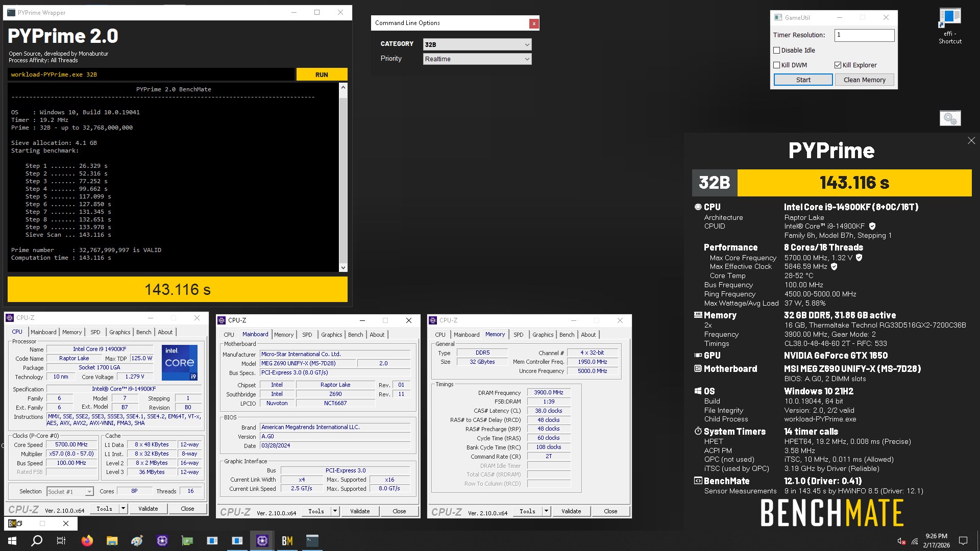Click the 5700.00 MHz Core Speed value
Image resolution: width=980 pixels, height=551 pixels.
pos(71,444)
